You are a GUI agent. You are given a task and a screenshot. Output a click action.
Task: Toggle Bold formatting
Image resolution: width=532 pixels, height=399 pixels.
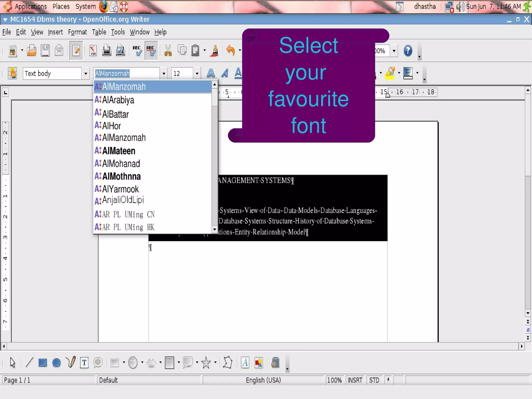click(x=211, y=73)
